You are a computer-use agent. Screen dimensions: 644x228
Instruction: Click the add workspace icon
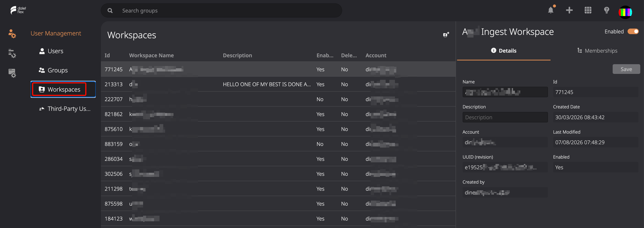[x=446, y=35]
